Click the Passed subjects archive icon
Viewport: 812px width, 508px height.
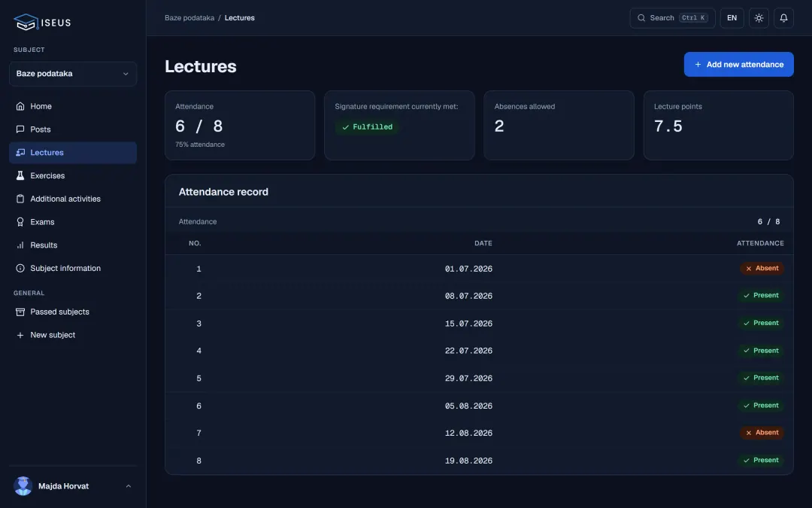pyautogui.click(x=20, y=312)
